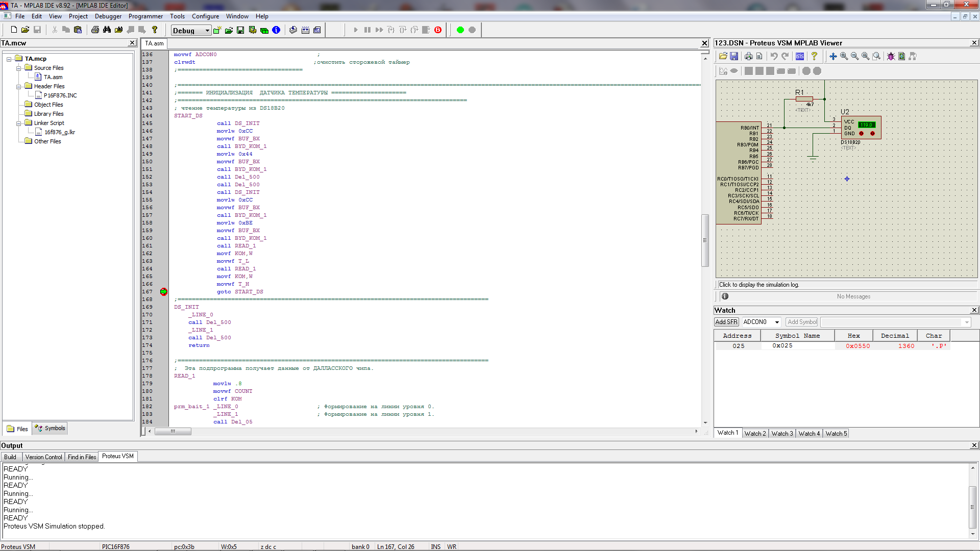Save design using Proteus viewer floppy icon
Viewport: 980px width, 551px height.
(x=734, y=57)
